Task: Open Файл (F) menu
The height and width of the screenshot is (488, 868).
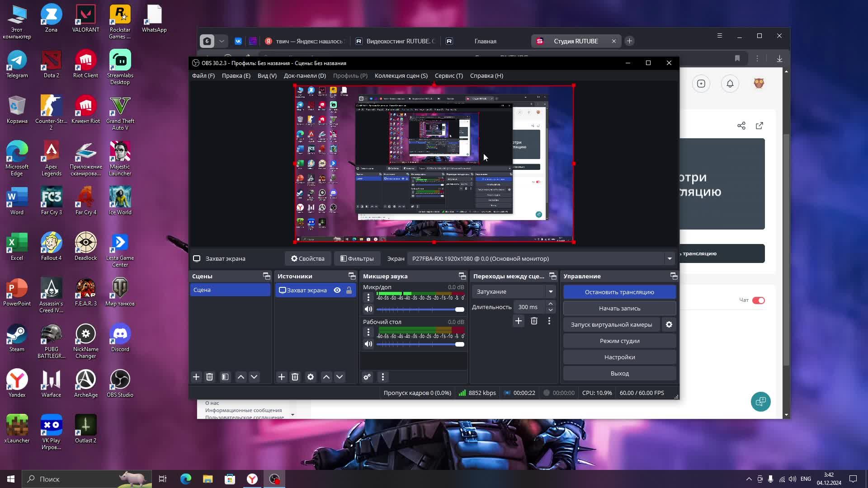Action: (203, 75)
